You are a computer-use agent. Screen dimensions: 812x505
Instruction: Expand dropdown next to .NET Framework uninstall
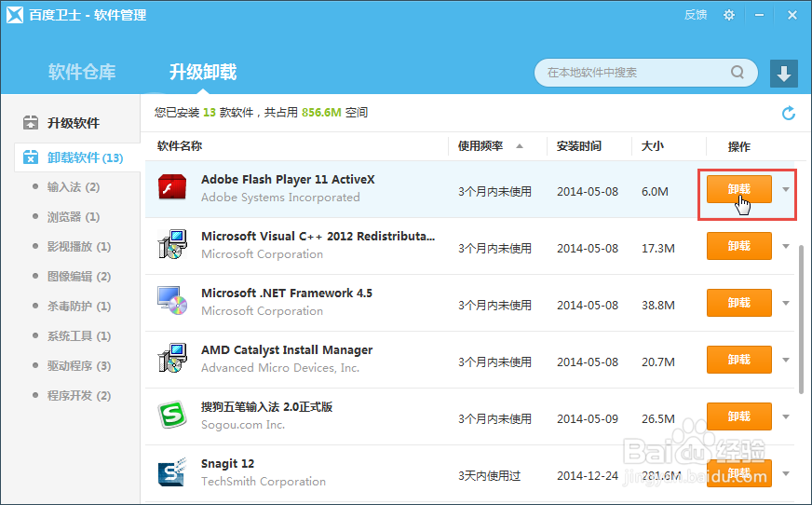point(786,303)
